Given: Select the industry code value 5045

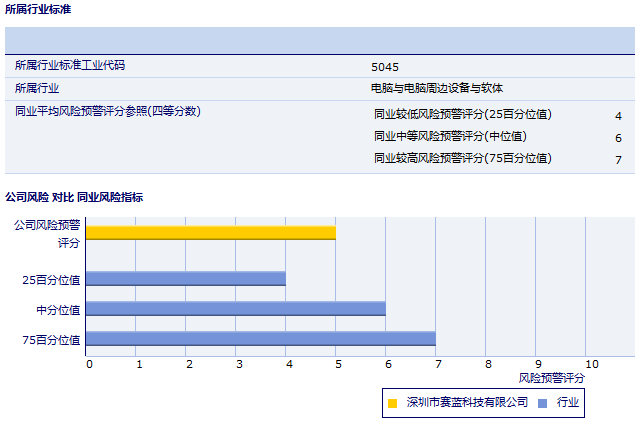Looking at the screenshot, I should [x=385, y=67].
